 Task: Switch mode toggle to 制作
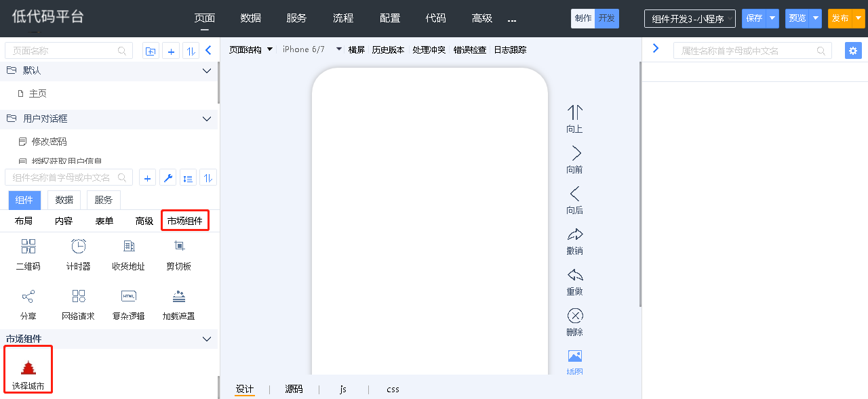point(583,18)
